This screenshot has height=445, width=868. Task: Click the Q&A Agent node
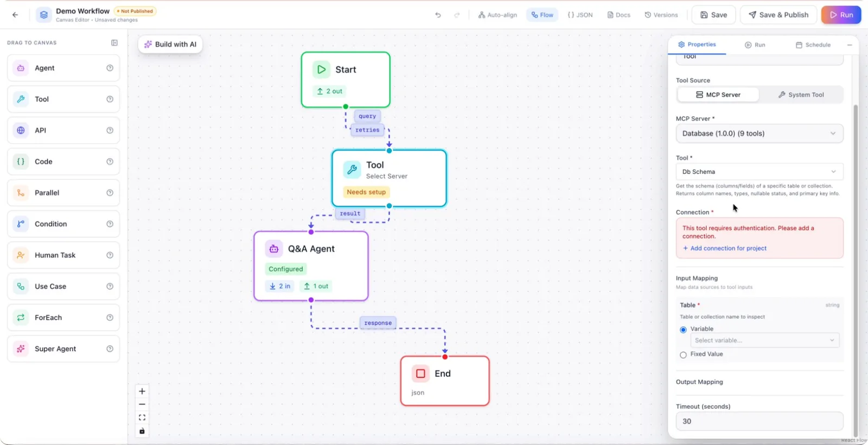pos(311,266)
